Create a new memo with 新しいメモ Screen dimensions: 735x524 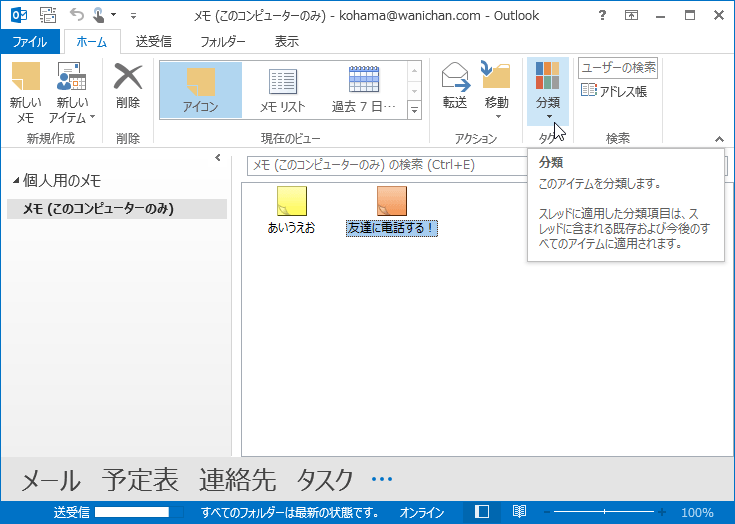(26, 93)
